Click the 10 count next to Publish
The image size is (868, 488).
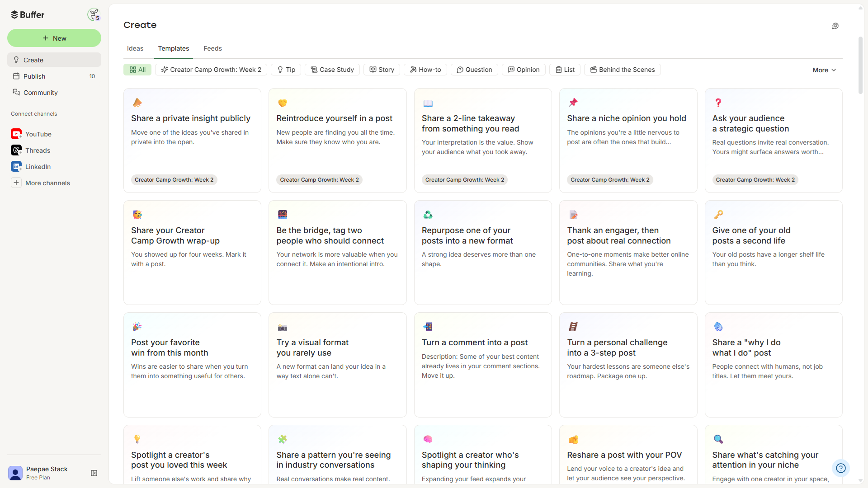(x=92, y=76)
